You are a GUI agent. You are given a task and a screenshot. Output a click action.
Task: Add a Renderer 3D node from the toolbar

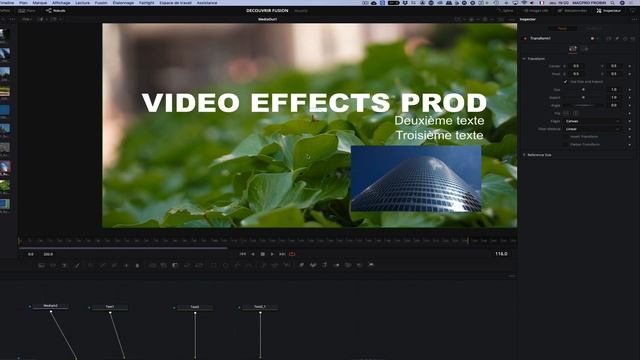pyautogui.click(x=371, y=265)
